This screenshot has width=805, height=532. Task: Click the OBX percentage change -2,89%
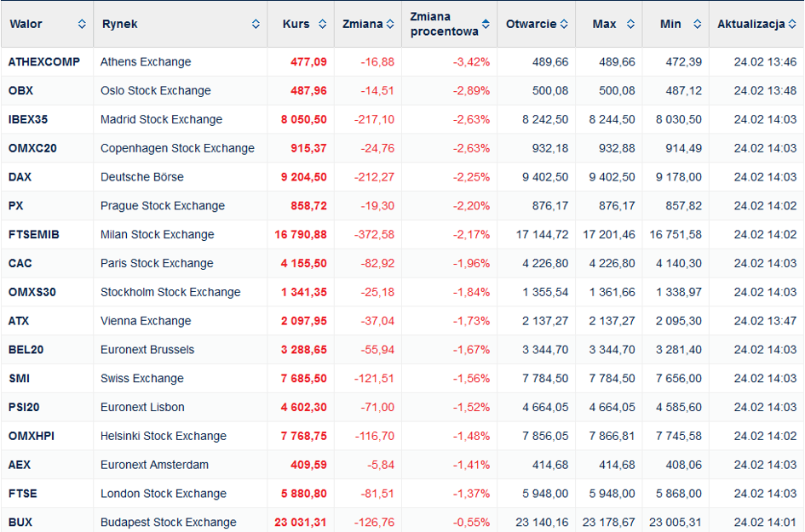tap(471, 90)
